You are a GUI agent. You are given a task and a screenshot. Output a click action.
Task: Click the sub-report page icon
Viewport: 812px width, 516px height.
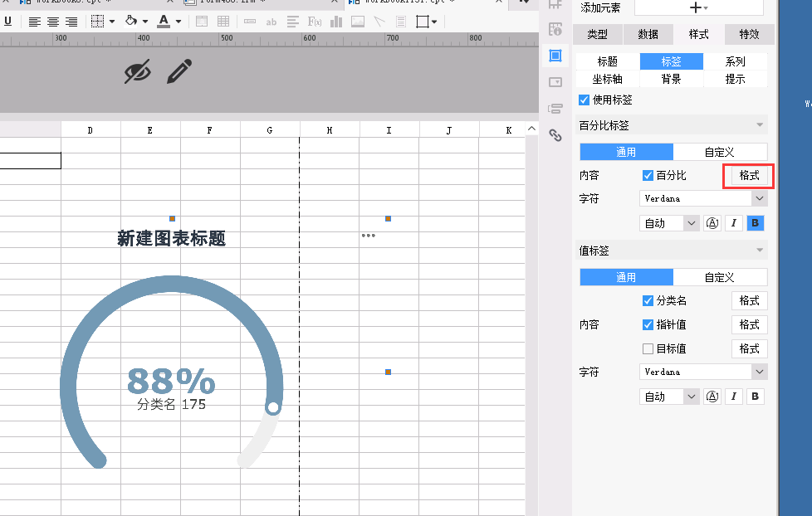pyautogui.click(x=401, y=22)
